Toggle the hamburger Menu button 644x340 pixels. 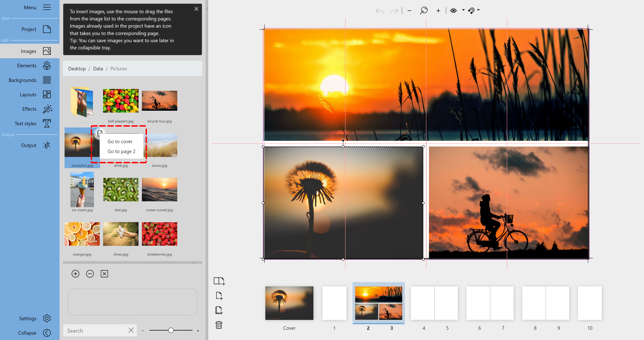pyautogui.click(x=47, y=8)
